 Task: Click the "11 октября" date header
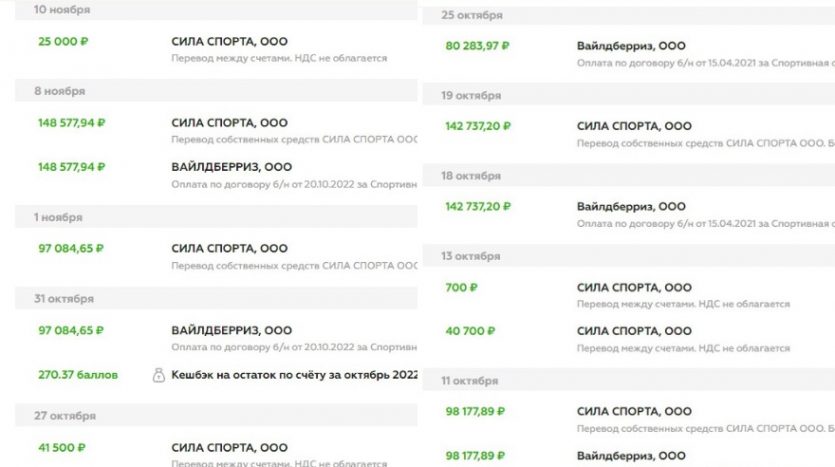coord(470,381)
